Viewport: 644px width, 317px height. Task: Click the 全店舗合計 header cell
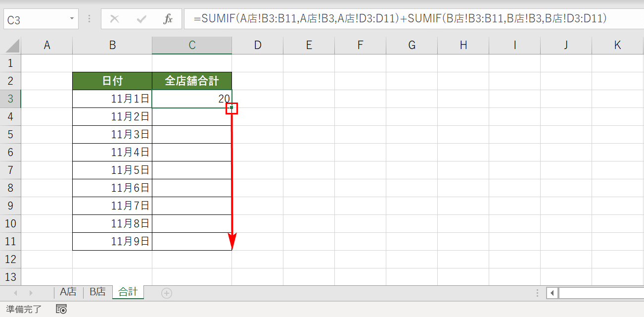click(191, 80)
